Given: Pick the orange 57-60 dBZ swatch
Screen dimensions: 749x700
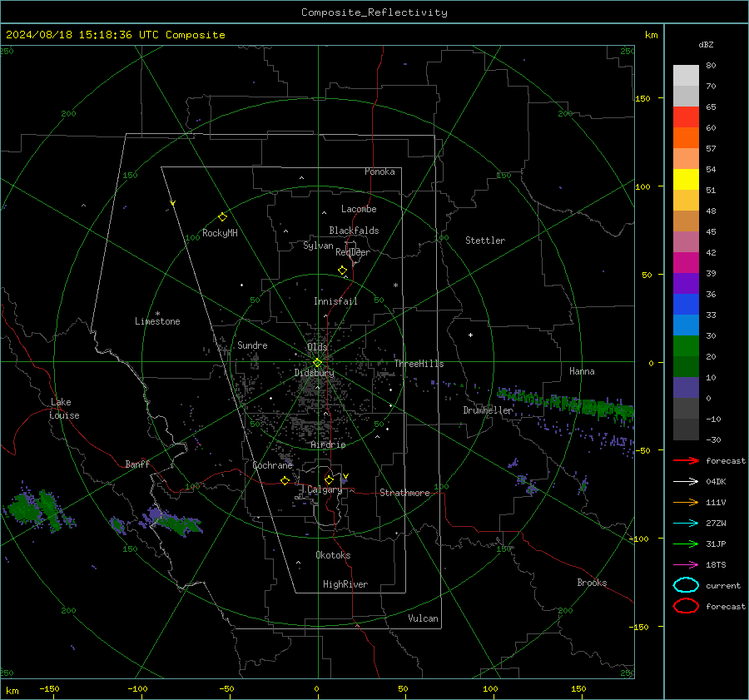Looking at the screenshot, I should 686,137.
